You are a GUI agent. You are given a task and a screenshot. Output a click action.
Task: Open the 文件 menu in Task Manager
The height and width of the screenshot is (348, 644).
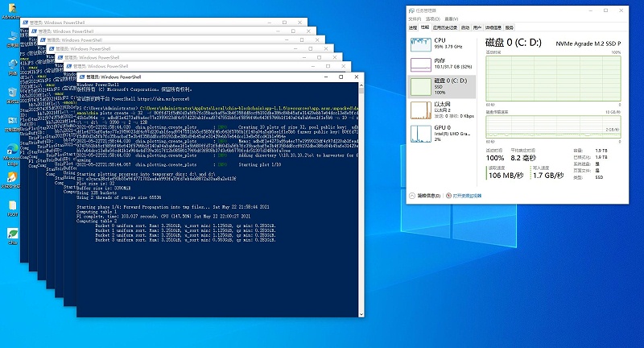pos(415,19)
